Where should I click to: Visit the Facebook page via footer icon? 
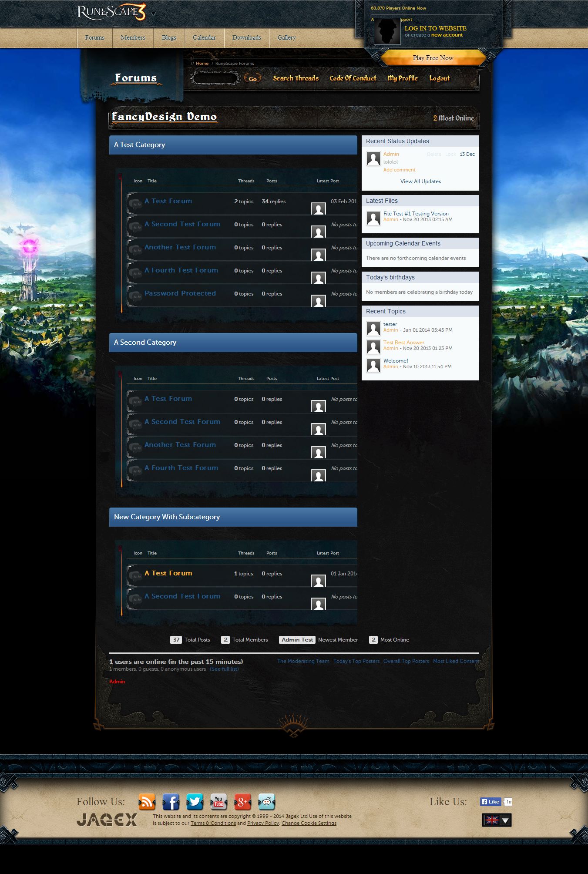(x=171, y=802)
